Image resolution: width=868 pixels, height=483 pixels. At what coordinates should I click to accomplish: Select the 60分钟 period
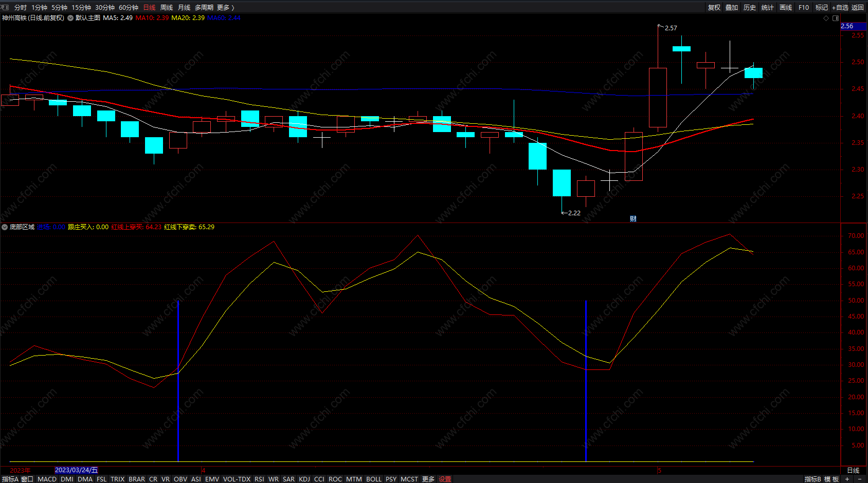129,7
